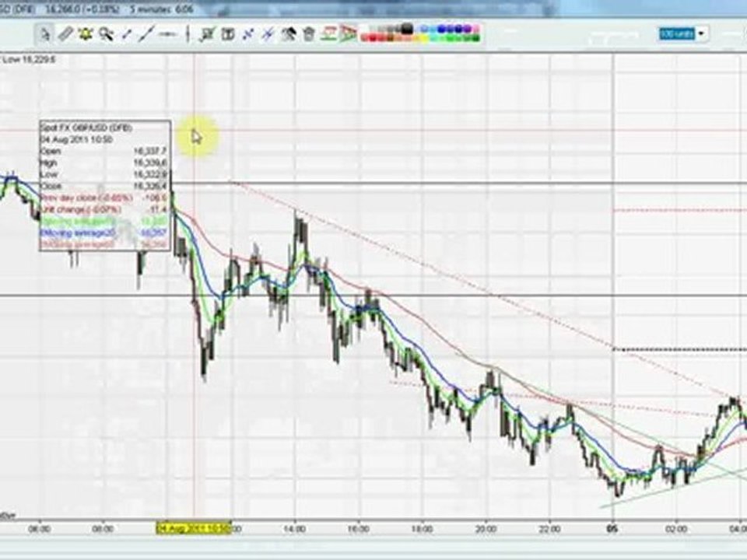Click the 22:00 time axis label
This screenshot has width=747, height=560.
point(549,529)
